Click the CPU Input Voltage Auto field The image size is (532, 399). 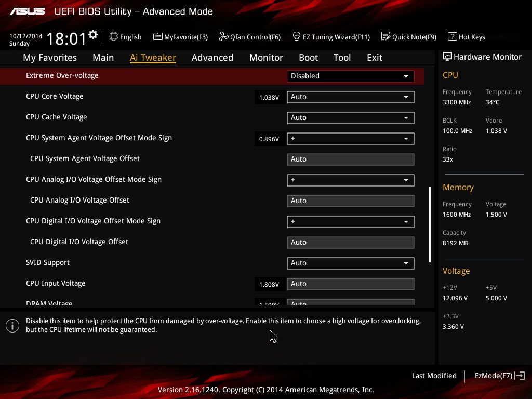point(351,284)
